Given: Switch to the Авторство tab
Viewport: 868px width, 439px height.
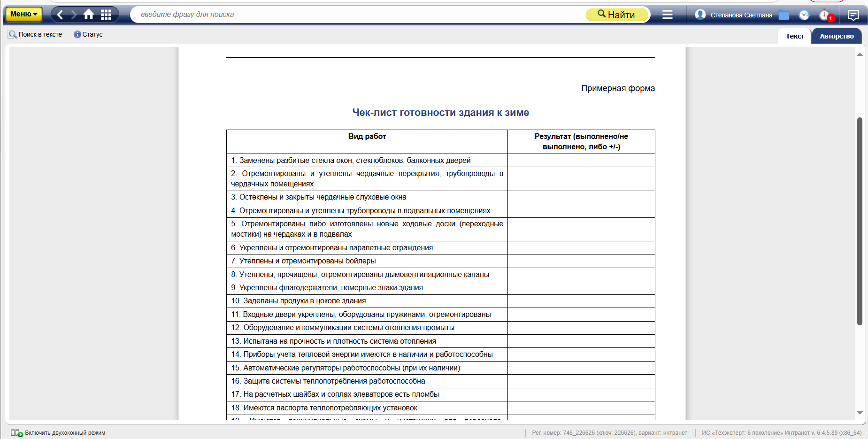Looking at the screenshot, I should [837, 36].
